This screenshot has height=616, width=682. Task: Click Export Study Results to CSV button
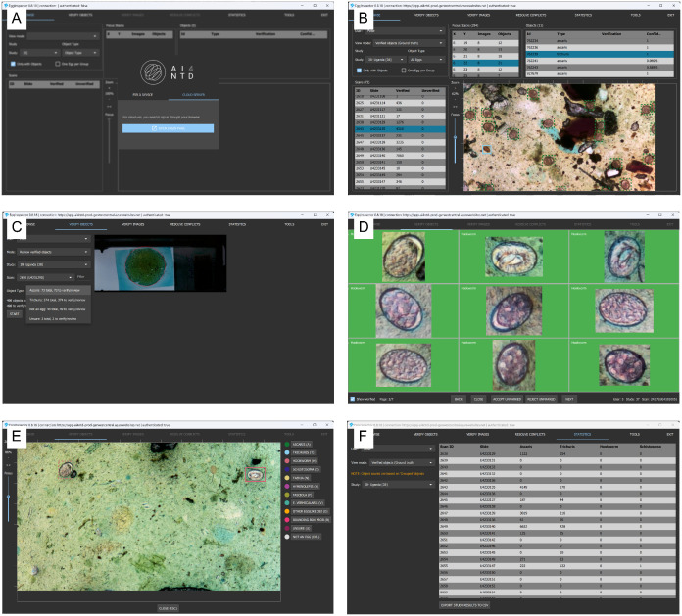tap(464, 605)
